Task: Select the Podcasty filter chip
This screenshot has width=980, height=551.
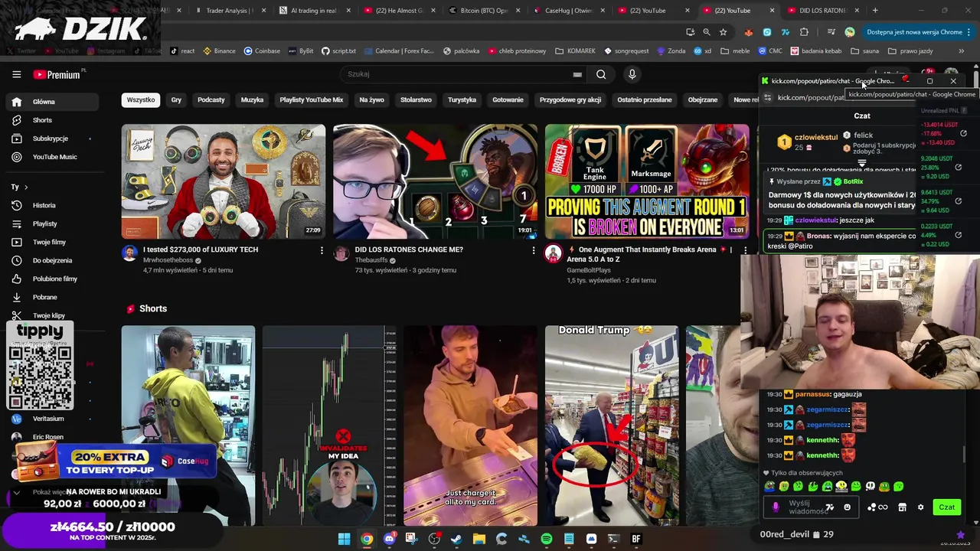Action: (211, 99)
